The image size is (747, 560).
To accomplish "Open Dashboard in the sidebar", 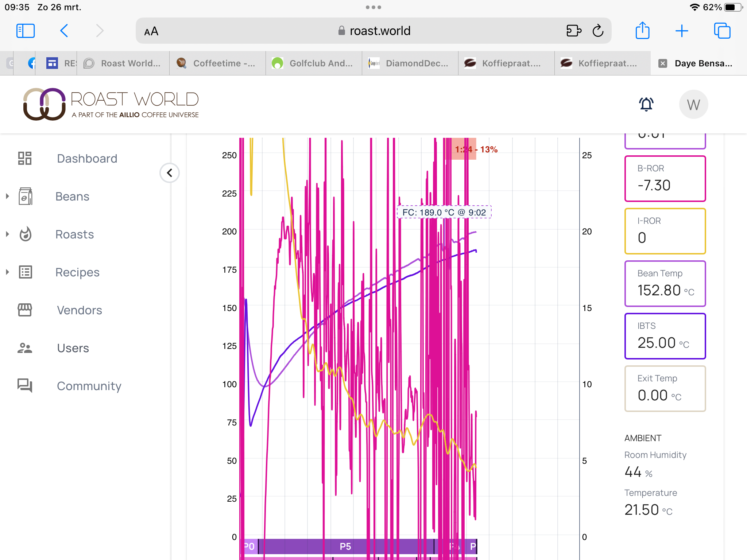I will pos(87,158).
